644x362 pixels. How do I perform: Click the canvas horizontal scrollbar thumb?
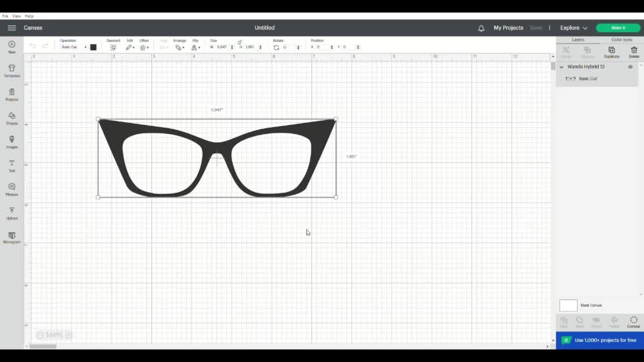click(43, 346)
